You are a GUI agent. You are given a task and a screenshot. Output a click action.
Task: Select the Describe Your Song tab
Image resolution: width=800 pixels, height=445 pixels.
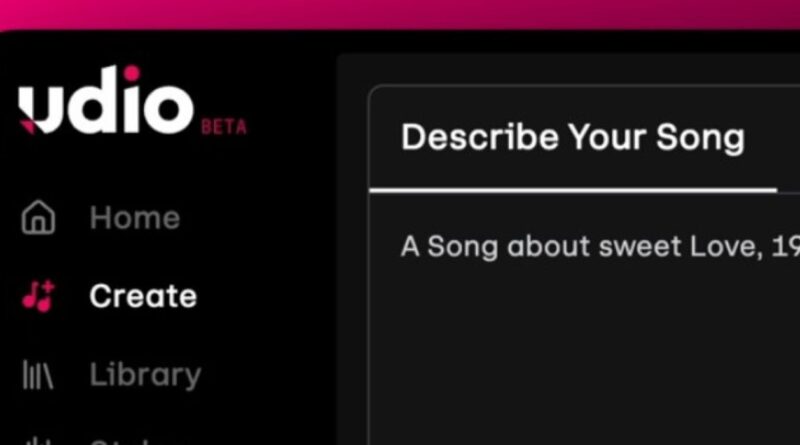pyautogui.click(x=572, y=138)
